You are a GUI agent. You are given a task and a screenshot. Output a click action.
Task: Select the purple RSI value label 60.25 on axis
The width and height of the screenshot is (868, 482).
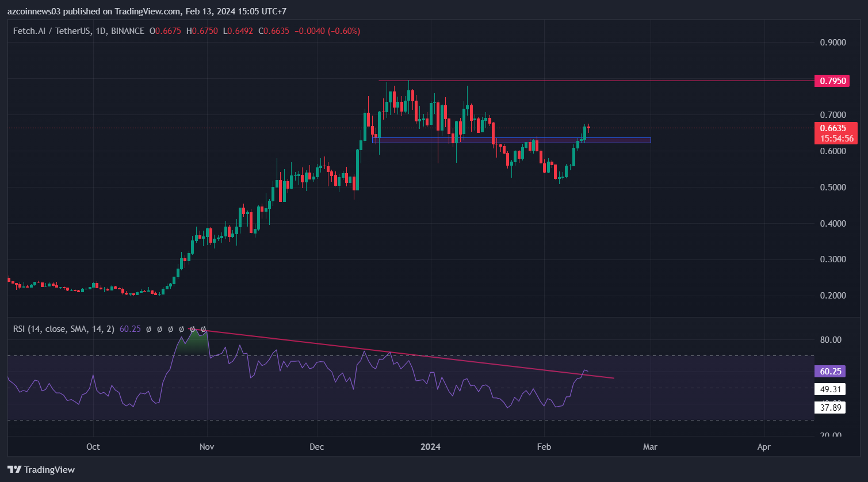coord(830,372)
